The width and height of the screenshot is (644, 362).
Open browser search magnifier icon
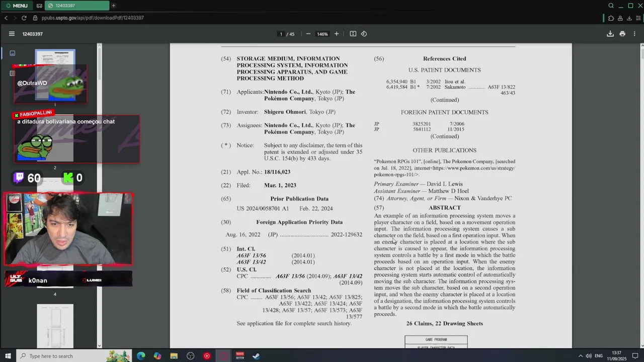(611, 6)
